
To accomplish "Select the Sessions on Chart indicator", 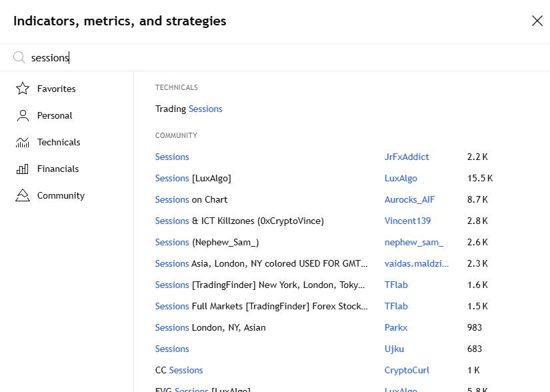I will click(x=191, y=199).
